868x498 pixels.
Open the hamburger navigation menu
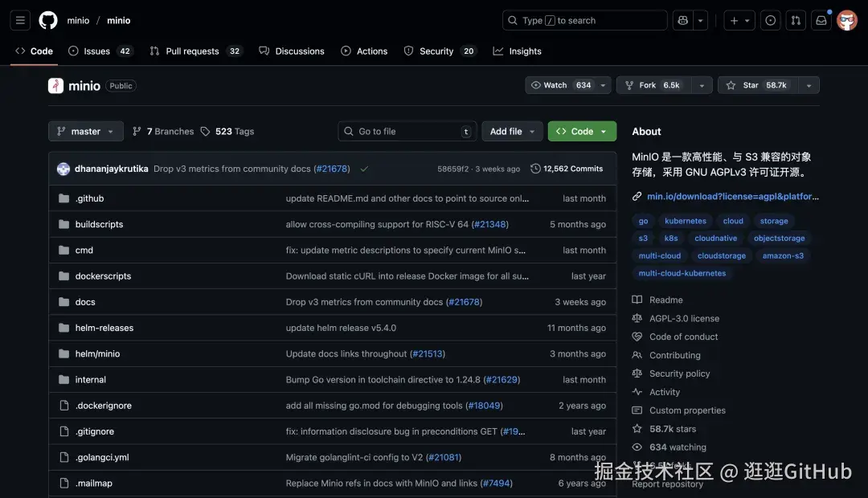(x=21, y=21)
